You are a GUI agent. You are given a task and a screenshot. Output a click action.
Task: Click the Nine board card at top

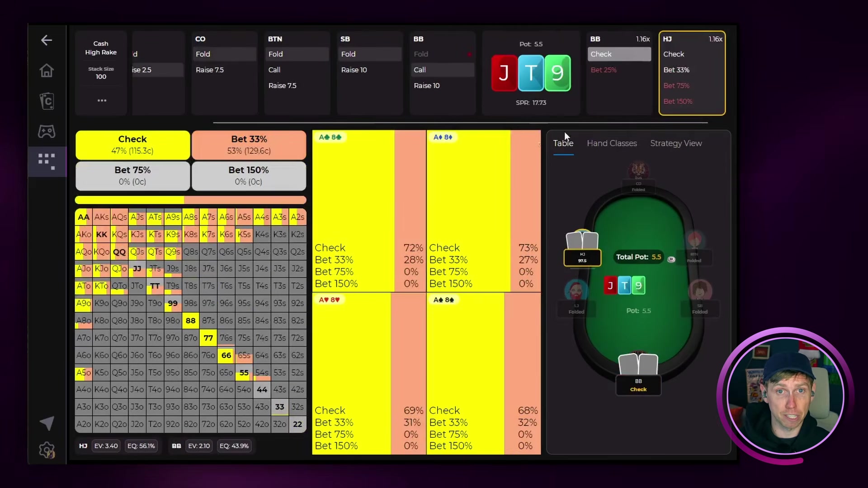(557, 73)
